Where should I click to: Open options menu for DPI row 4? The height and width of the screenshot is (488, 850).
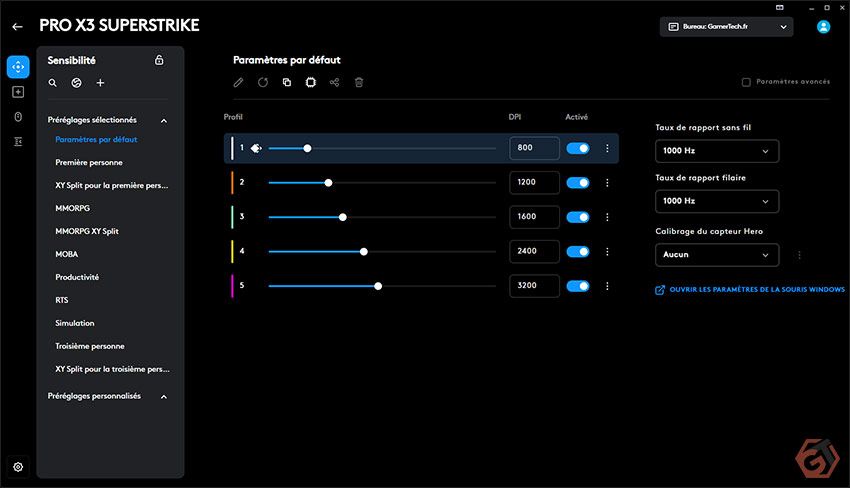pos(607,252)
